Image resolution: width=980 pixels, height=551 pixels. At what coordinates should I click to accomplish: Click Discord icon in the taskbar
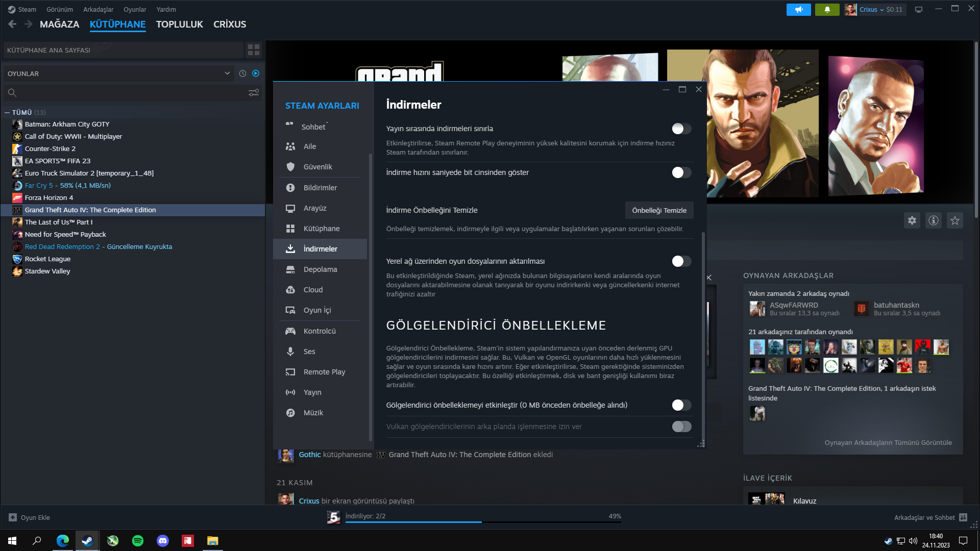point(163,541)
